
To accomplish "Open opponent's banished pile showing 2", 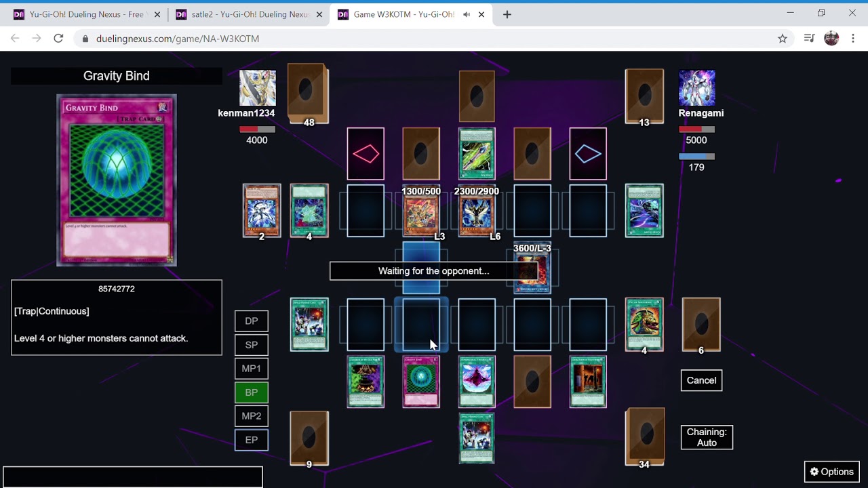I will [x=262, y=211].
